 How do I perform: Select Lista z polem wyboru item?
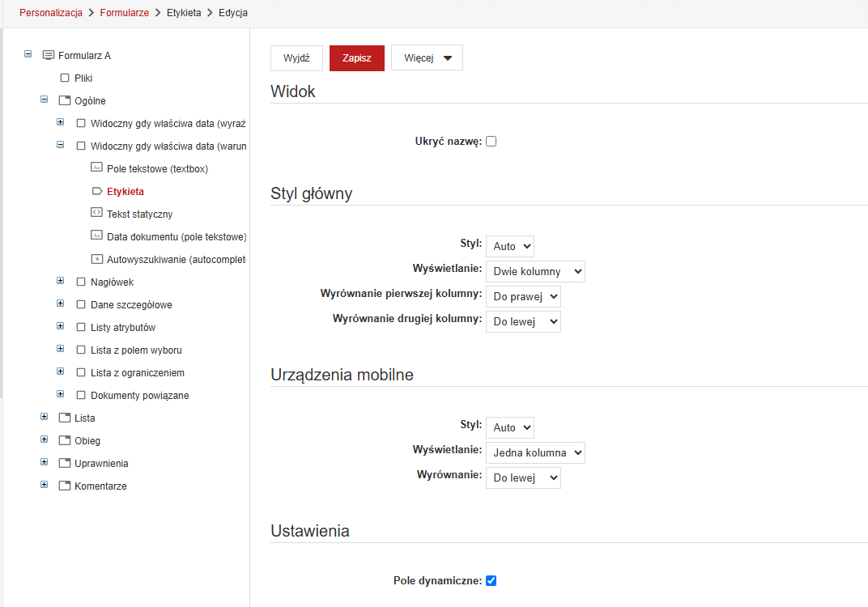[136, 350]
